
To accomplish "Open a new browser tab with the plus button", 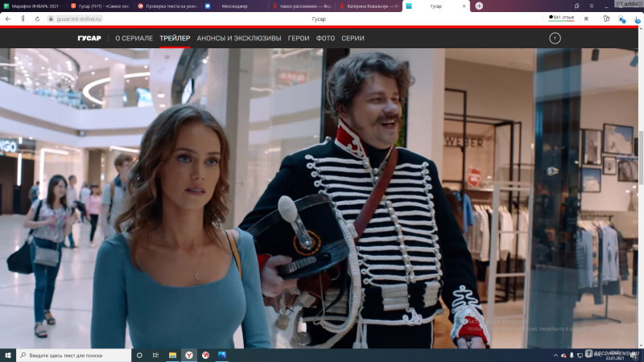I will tap(479, 6).
